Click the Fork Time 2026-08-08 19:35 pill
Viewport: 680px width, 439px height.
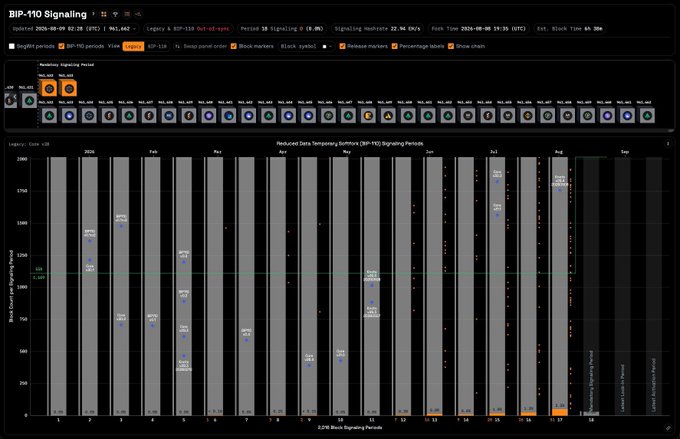click(x=479, y=29)
